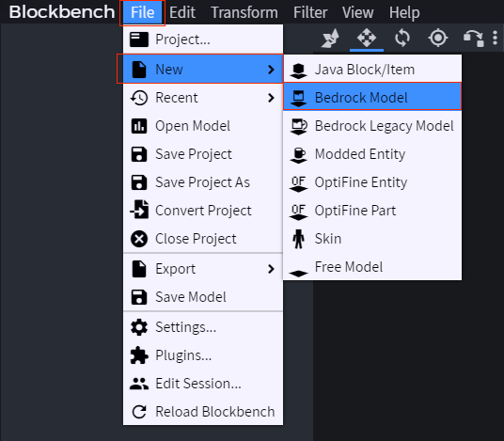The width and height of the screenshot is (504, 441).
Task: Open the Edit menu
Action: pos(182,13)
